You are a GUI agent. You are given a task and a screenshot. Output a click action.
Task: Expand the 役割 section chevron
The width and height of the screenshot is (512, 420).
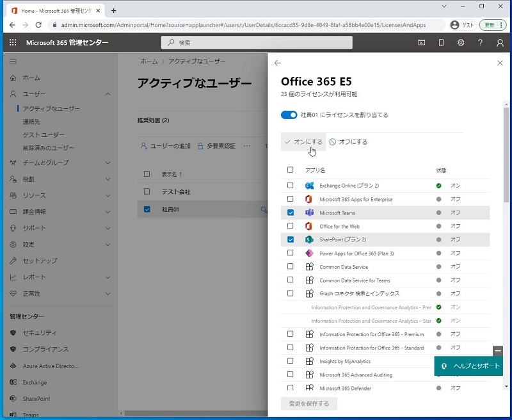pyautogui.click(x=108, y=179)
